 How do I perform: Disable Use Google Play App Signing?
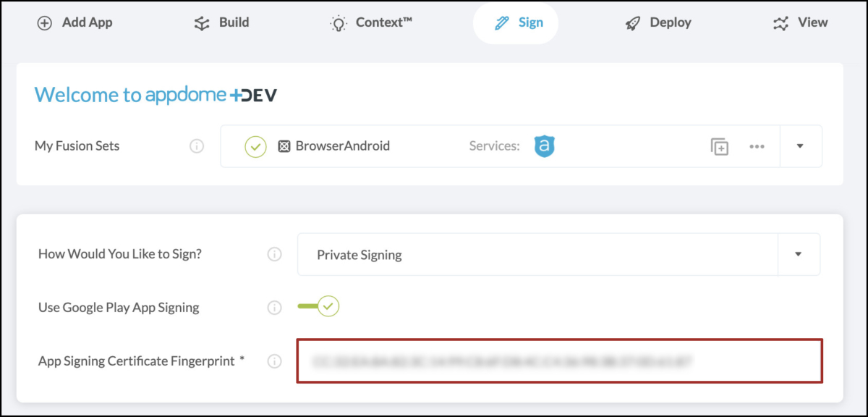(x=317, y=306)
